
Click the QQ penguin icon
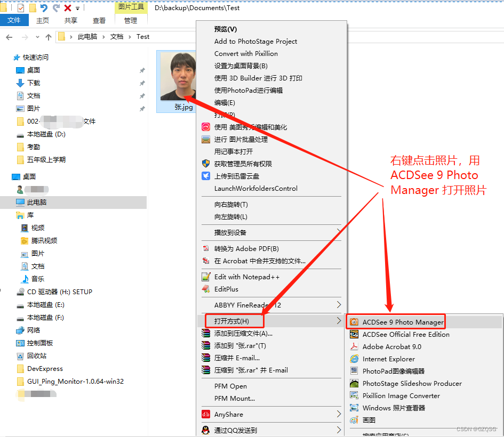pyautogui.click(x=206, y=430)
